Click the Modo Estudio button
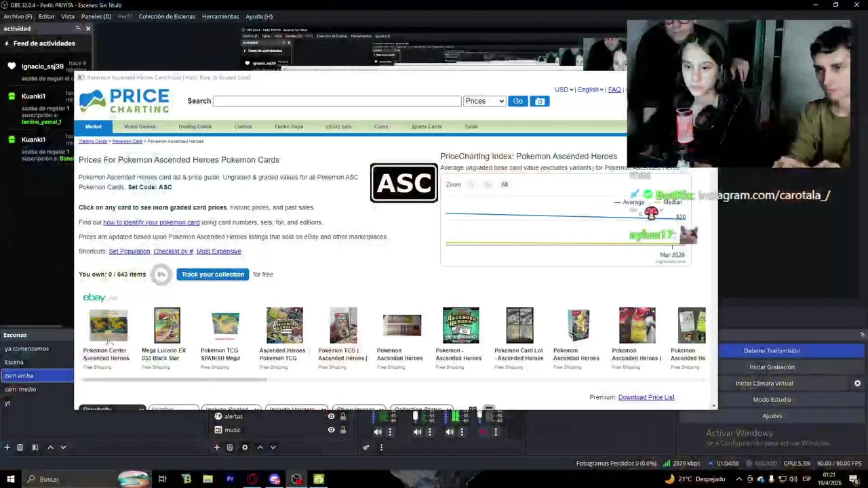The width and height of the screenshot is (868, 488). (772, 399)
